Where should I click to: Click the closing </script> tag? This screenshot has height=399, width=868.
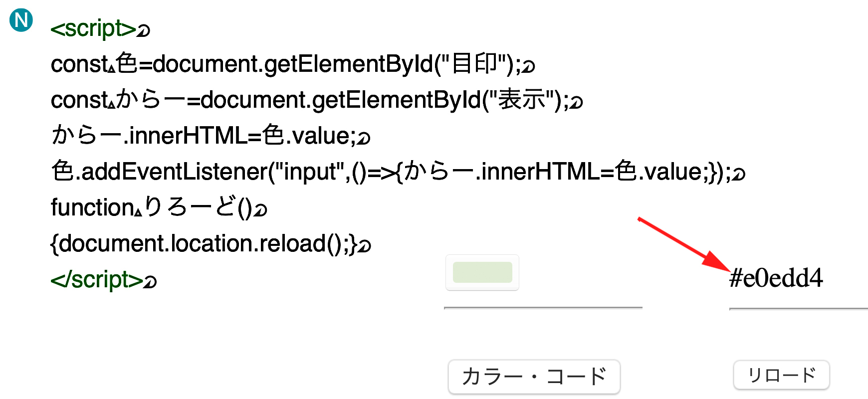[x=97, y=280]
